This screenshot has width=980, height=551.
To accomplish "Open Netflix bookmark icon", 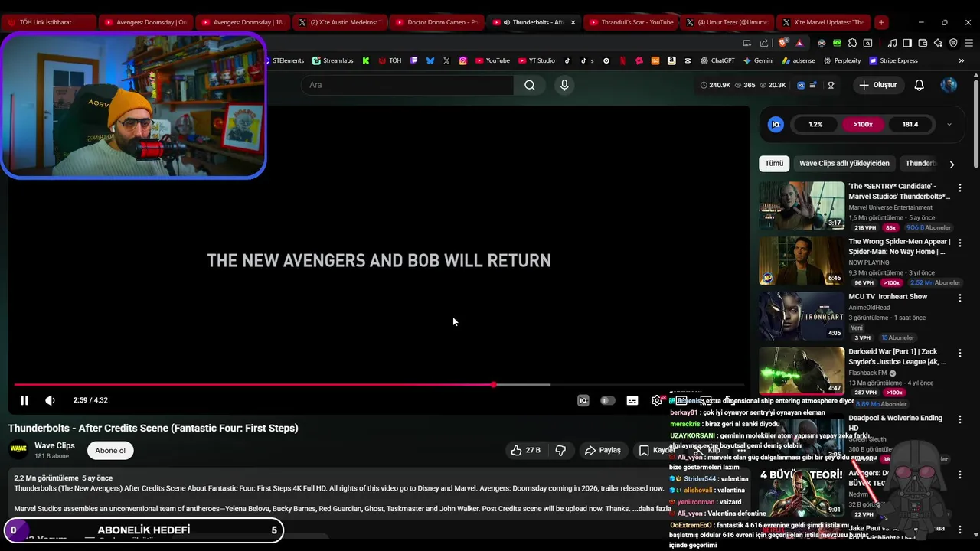I will (x=622, y=60).
